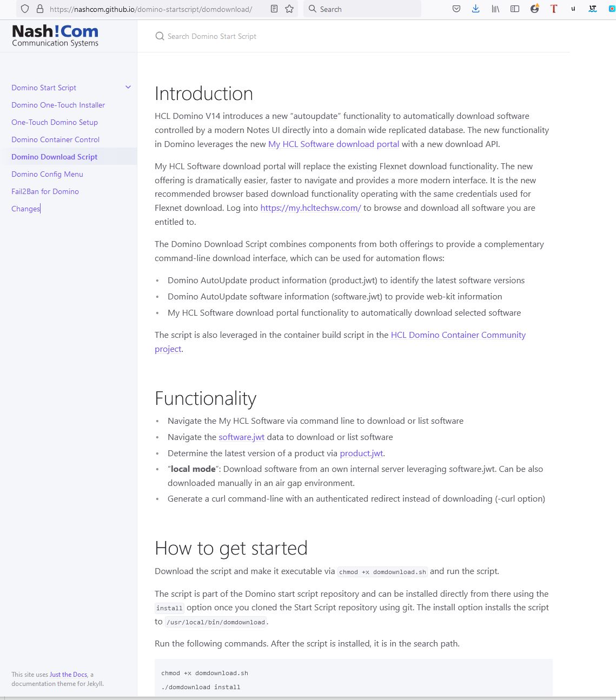
Task: Click the padlock site security icon
Action: (39, 9)
